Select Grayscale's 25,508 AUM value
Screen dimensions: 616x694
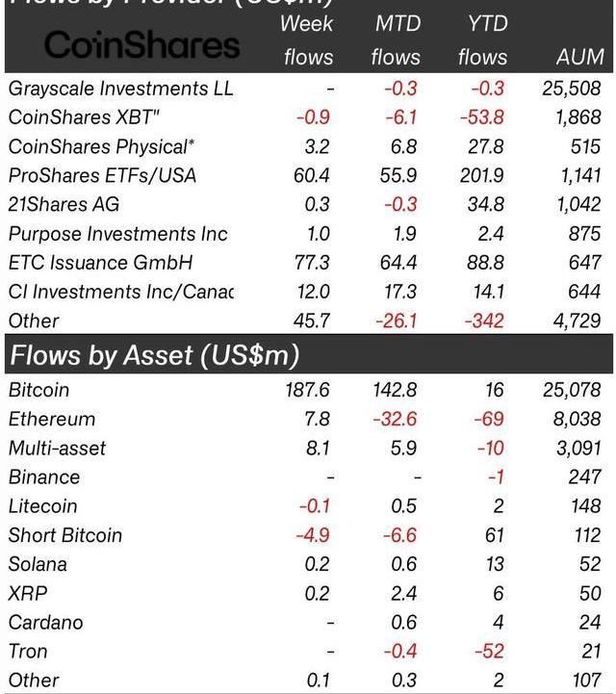pyautogui.click(x=572, y=89)
